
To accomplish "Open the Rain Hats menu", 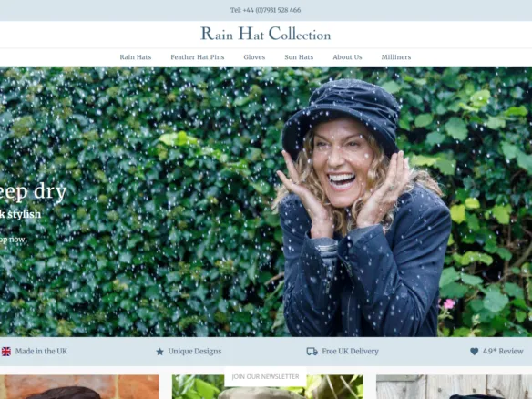I will (x=136, y=57).
